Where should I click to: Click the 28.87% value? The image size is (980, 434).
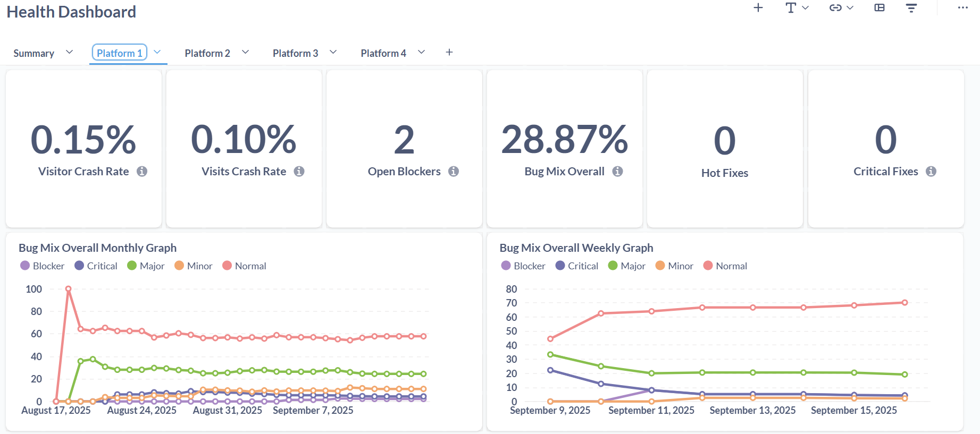(565, 140)
